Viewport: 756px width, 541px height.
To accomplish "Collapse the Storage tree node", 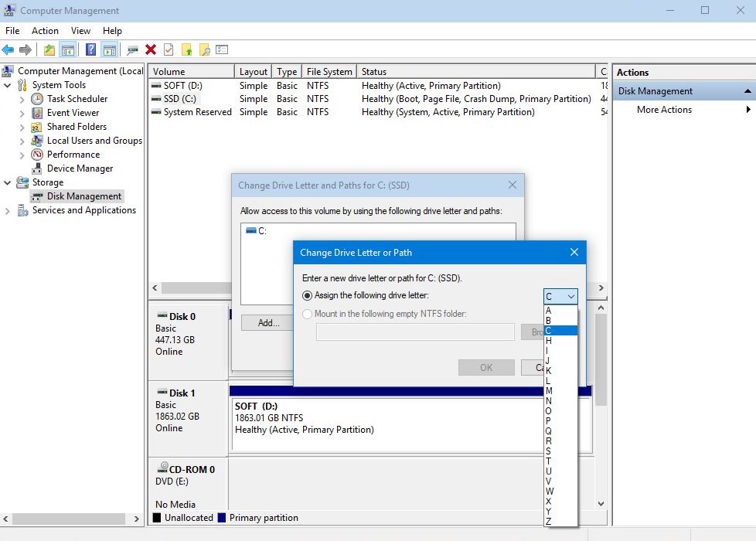I will pos(8,182).
